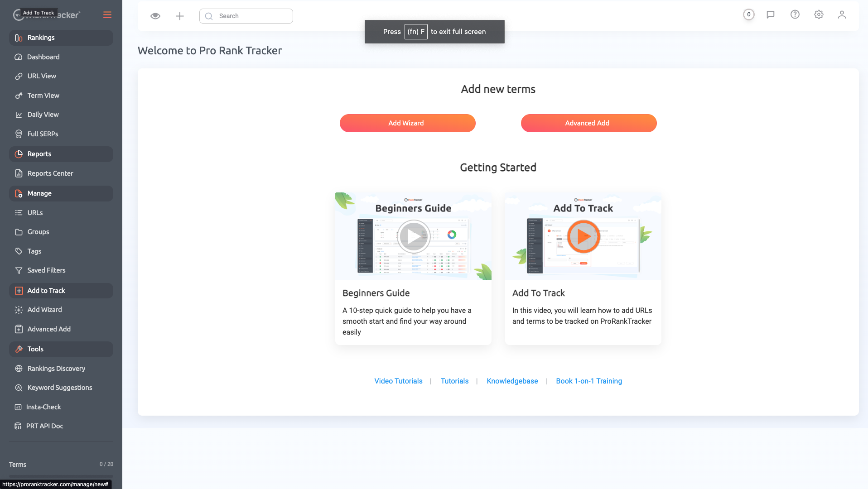Toggle the eye visibility icon in top bar

click(155, 16)
